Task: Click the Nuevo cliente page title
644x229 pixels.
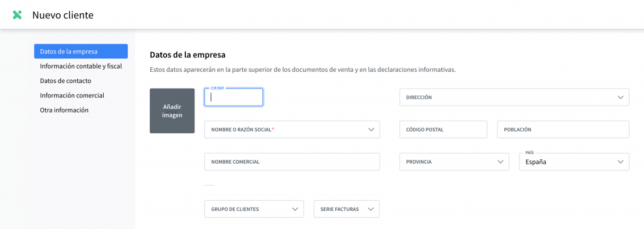Action: [63, 15]
